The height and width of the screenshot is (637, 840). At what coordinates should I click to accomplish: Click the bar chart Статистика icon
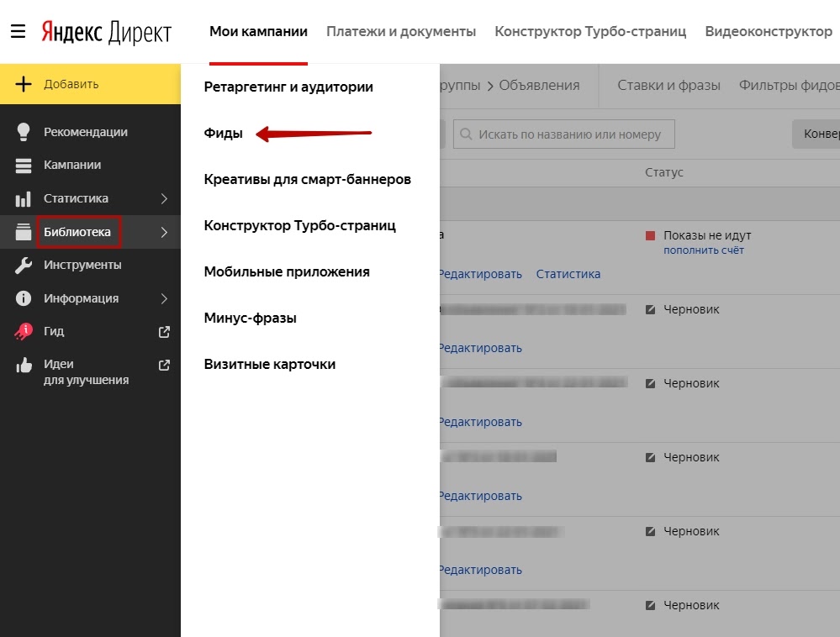(23, 199)
